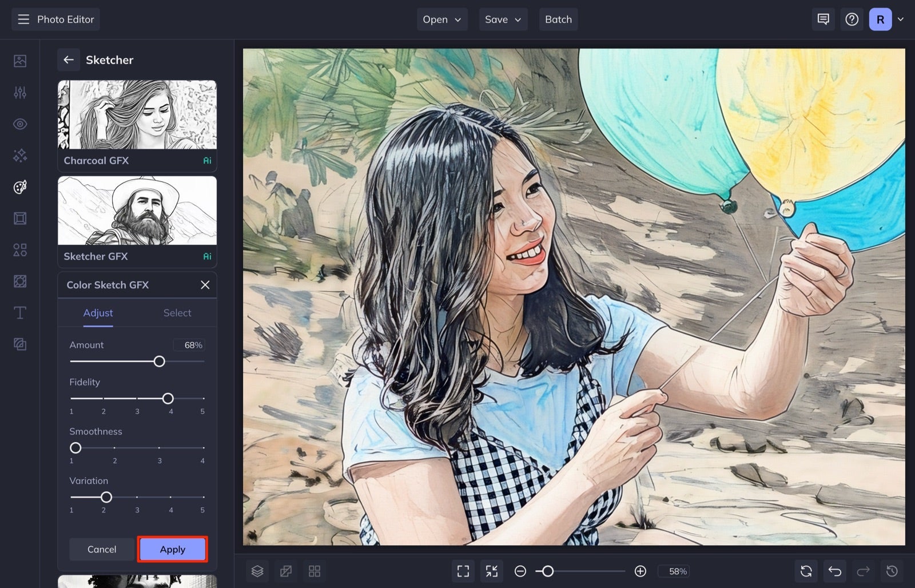915x588 pixels.
Task: Click the fit-to-screen brackets icon
Action: [463, 571]
